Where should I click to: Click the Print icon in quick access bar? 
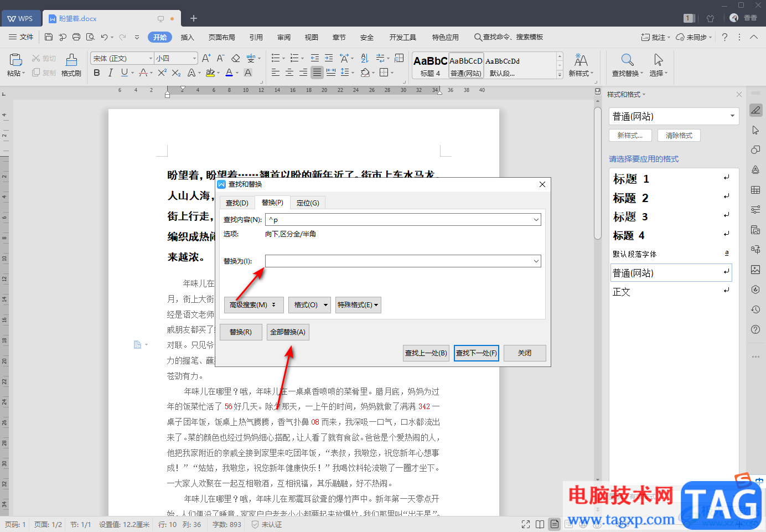point(76,37)
